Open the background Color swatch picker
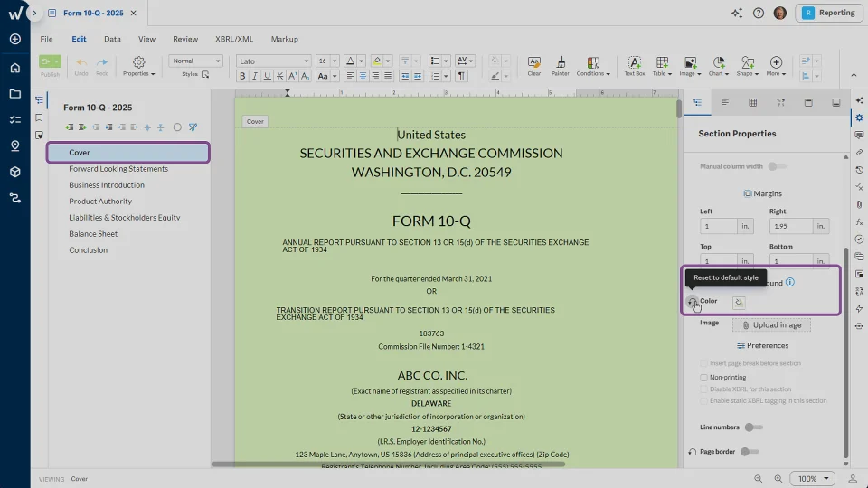Viewport: 868px width, 488px height. coord(739,302)
